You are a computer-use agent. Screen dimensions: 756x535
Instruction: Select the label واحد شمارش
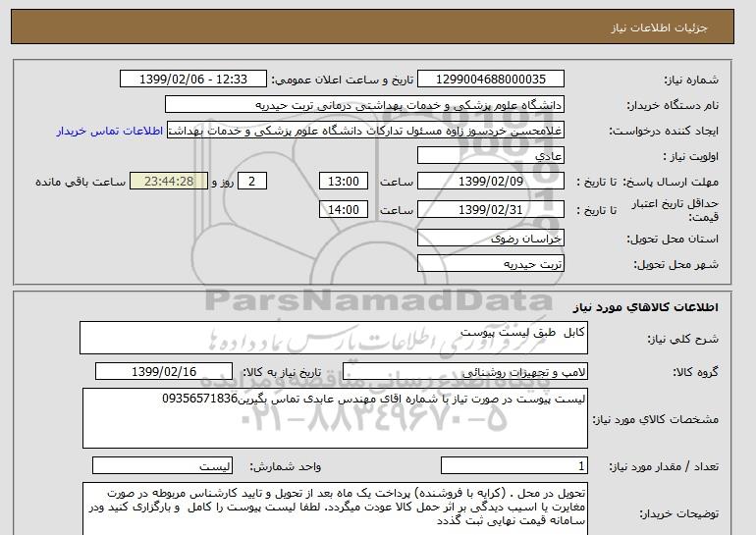(x=286, y=466)
